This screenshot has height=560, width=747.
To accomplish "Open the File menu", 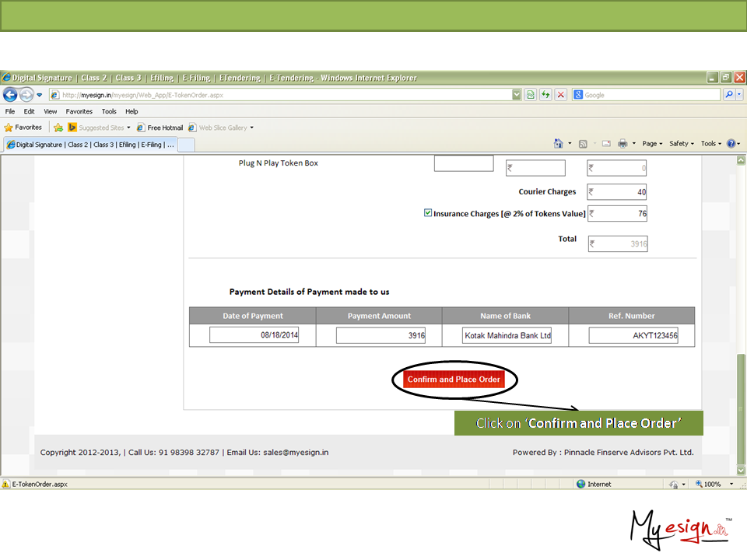I will (10, 111).
